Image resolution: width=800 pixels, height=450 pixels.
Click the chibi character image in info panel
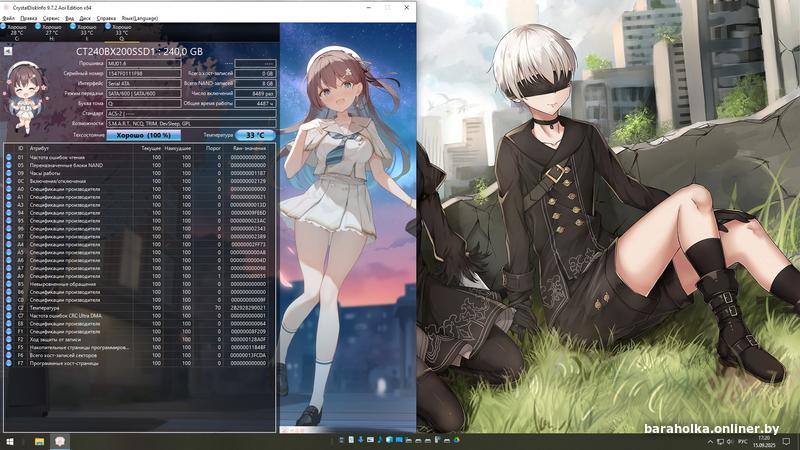24,97
